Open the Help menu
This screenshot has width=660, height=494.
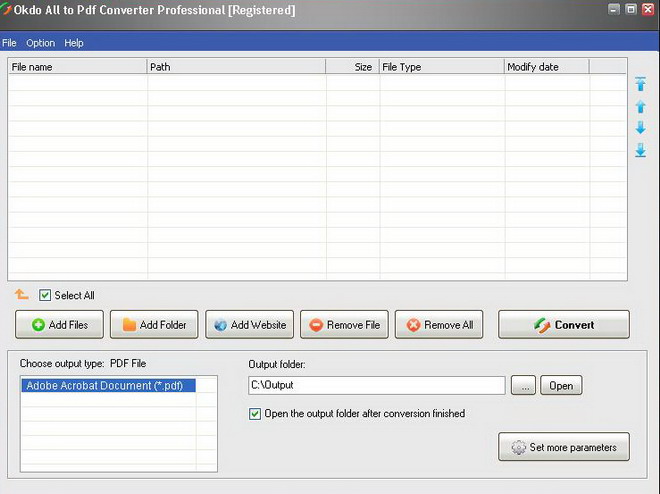coord(74,43)
